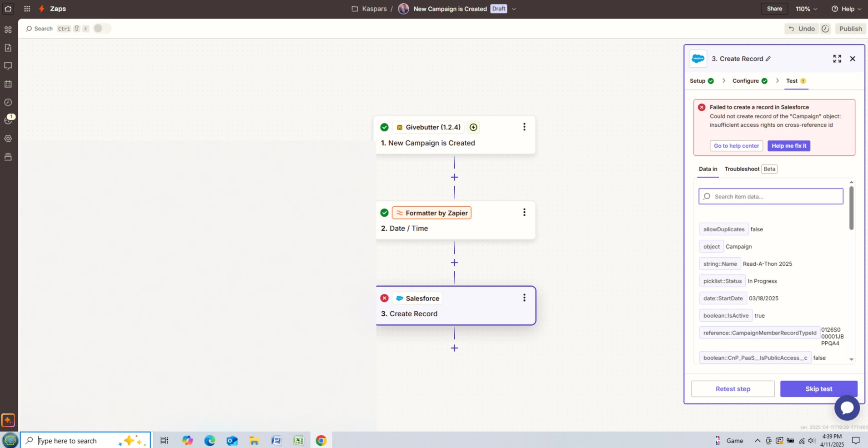Click the chevron between Setup and Configure
The width and height of the screenshot is (868, 448).
tap(723, 81)
